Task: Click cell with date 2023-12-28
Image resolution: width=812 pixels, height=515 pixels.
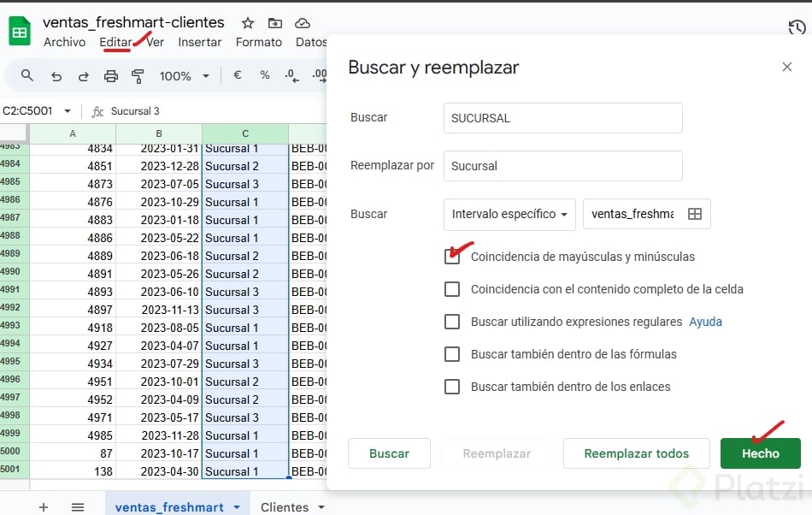Action: pos(159,166)
